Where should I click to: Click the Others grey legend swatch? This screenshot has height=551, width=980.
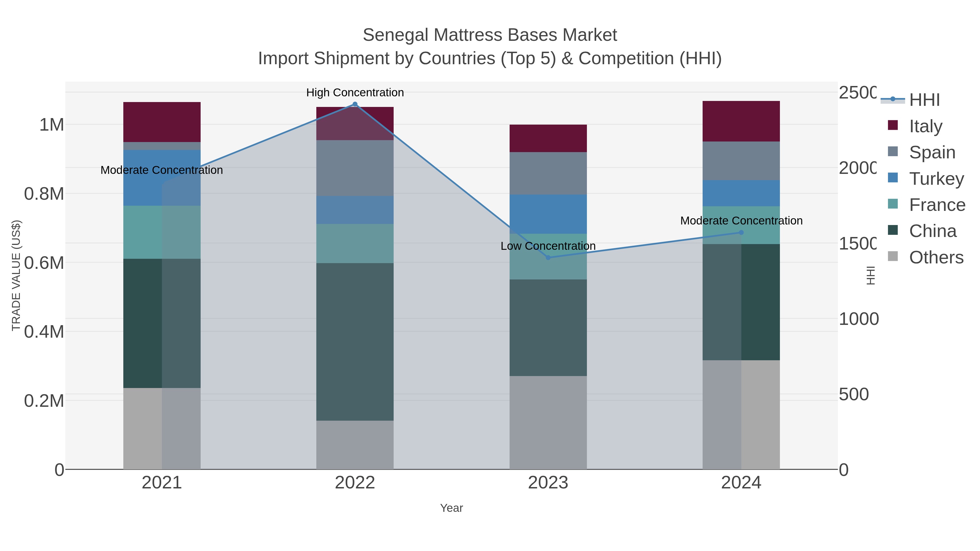click(x=893, y=256)
